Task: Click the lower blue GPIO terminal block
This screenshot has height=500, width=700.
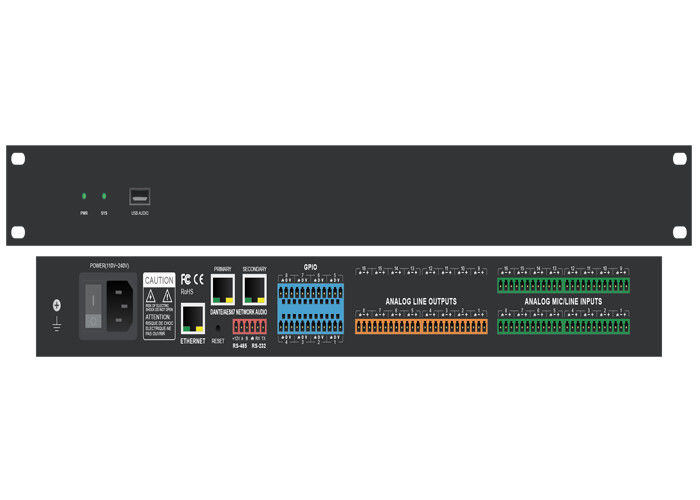Action: 310,324
